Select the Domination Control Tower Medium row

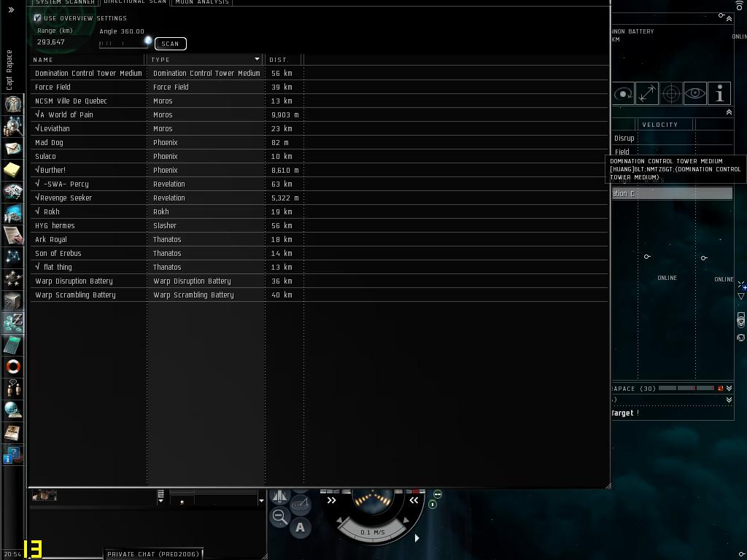320,74
